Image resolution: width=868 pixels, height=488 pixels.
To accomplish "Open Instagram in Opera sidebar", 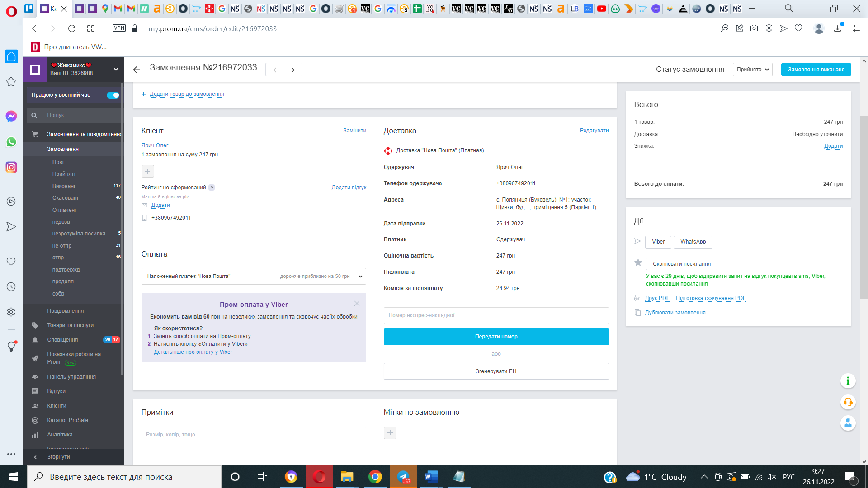I will [x=11, y=167].
